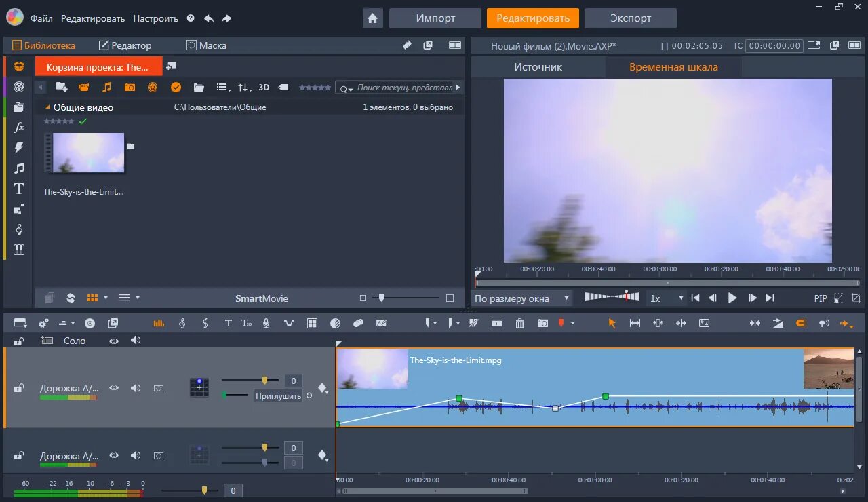Click the undo arrow in menu bar

click(209, 18)
